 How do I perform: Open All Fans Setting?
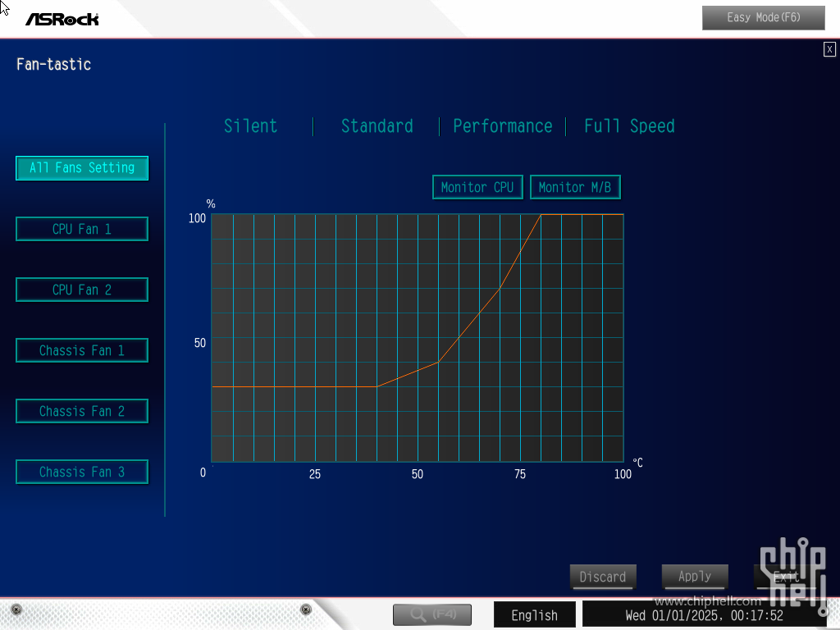click(x=82, y=168)
